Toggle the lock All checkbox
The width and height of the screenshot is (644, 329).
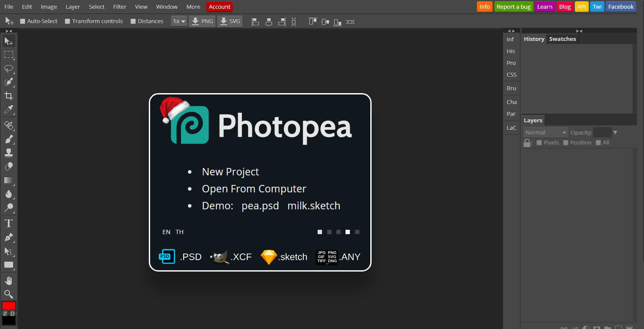tap(598, 143)
